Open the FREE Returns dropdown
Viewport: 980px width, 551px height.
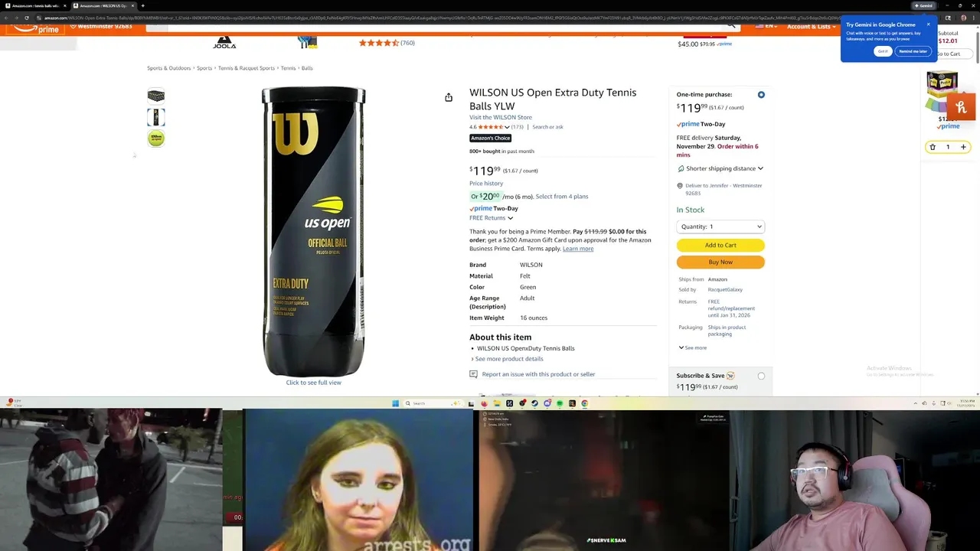click(x=491, y=218)
